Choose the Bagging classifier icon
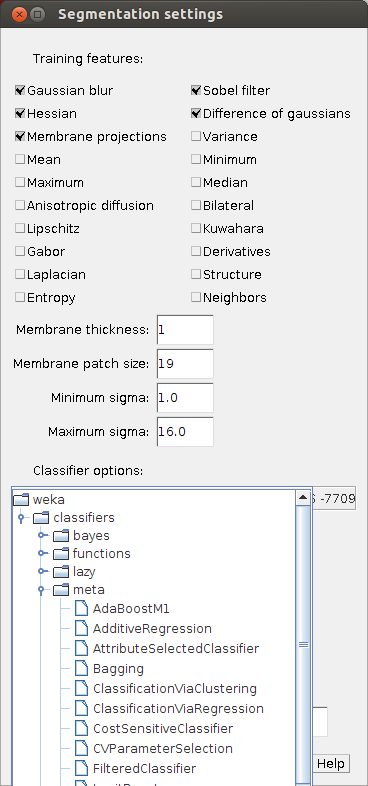 click(x=81, y=669)
